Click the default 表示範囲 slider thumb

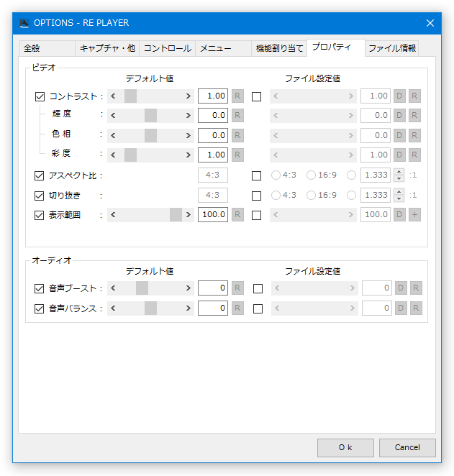176,214
